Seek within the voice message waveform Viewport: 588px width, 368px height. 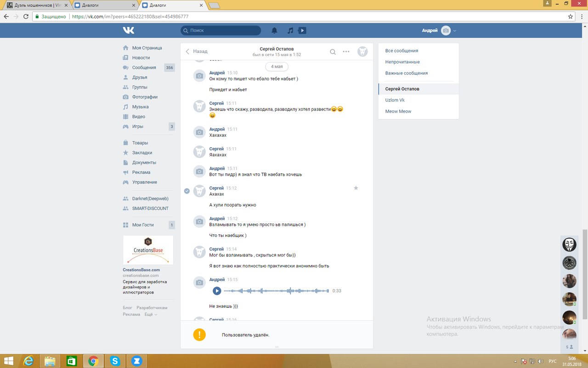(276, 291)
